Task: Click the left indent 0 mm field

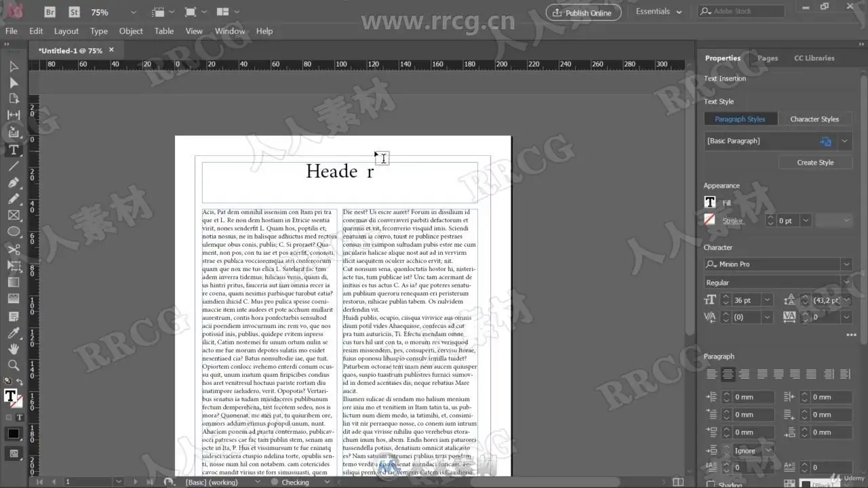Action: pos(753,397)
